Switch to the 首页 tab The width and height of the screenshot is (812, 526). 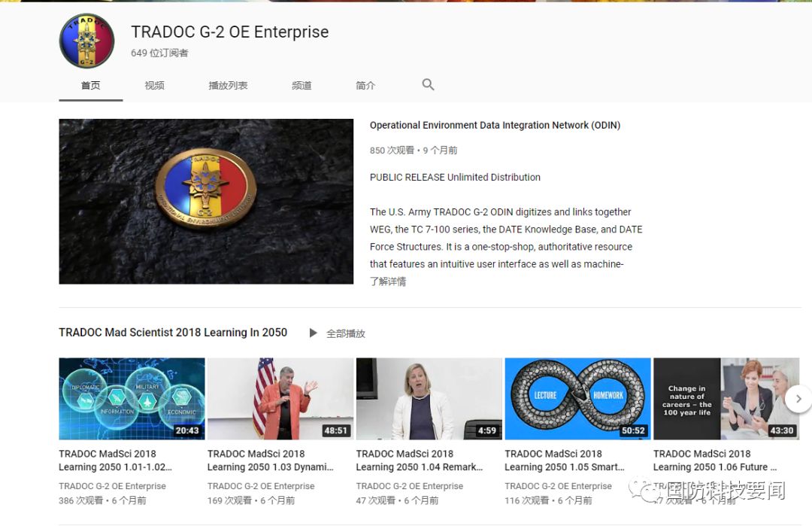(91, 86)
